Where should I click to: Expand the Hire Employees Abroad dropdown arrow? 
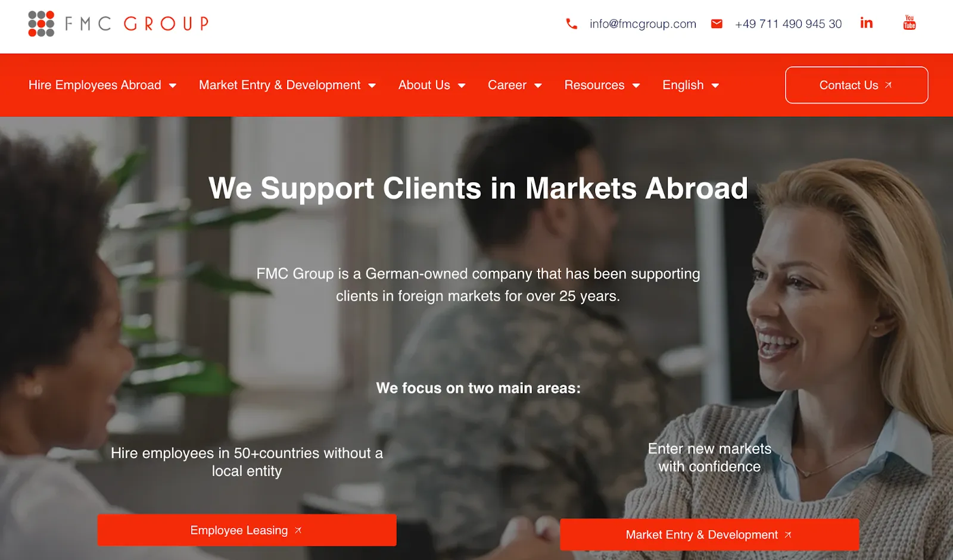[x=173, y=86]
